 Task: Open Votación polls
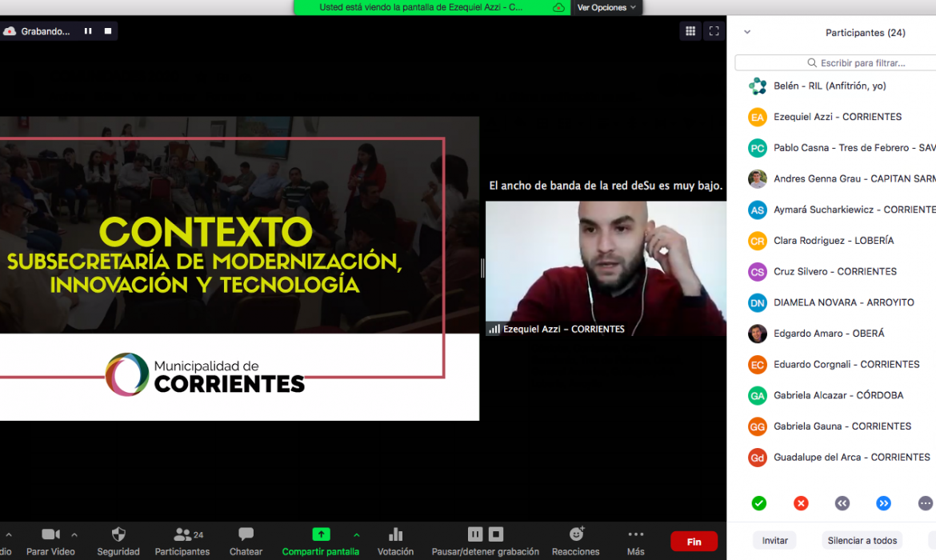[x=395, y=542]
